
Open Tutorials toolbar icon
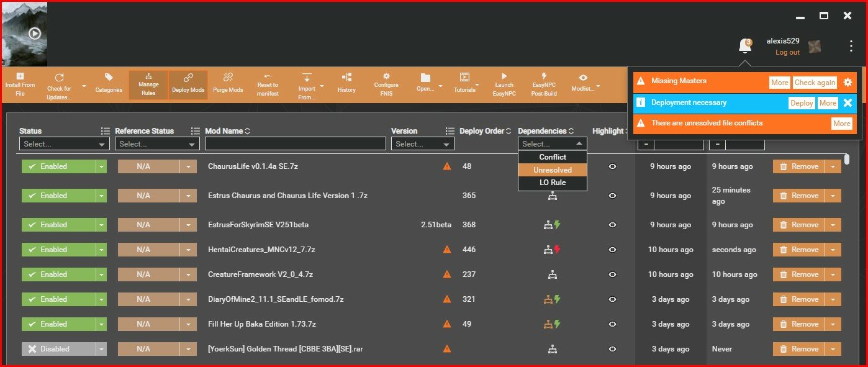point(464,77)
